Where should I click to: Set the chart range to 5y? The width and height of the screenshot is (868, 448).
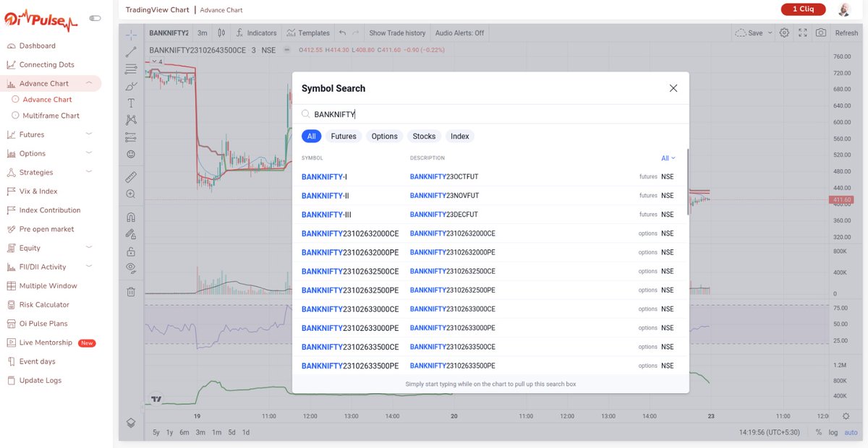coord(156,432)
